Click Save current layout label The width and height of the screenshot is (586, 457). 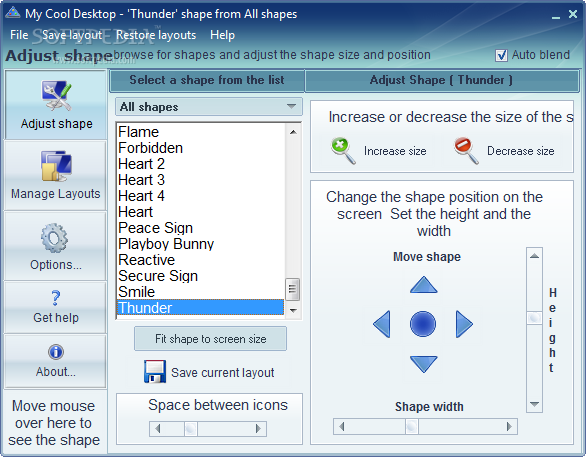pos(222,373)
